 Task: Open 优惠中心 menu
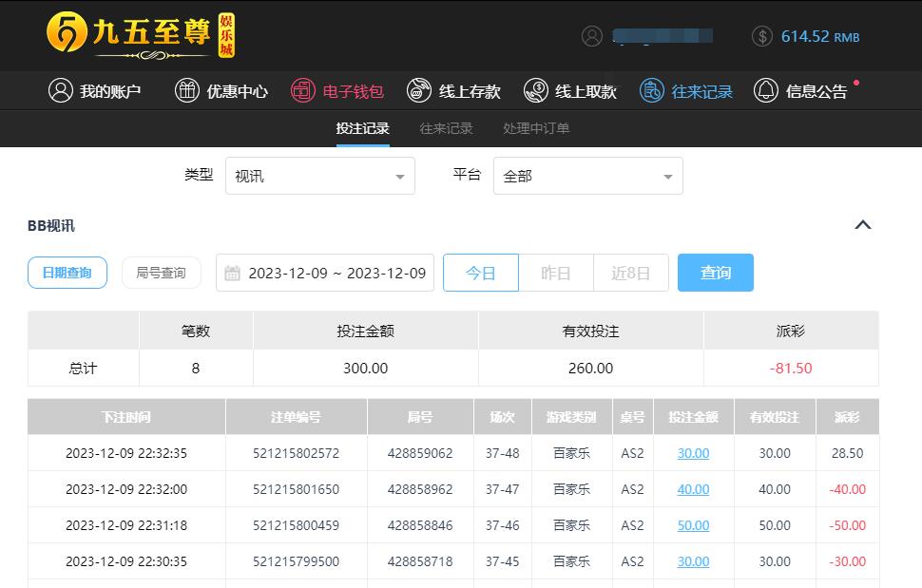[221, 91]
